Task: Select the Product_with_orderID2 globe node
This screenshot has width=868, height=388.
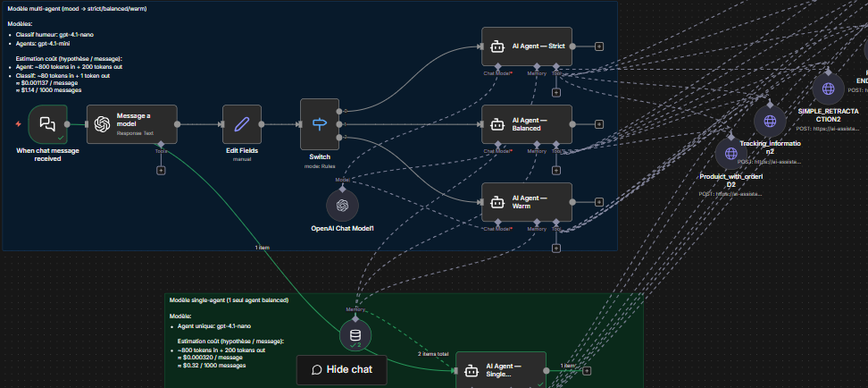Action: click(731, 154)
